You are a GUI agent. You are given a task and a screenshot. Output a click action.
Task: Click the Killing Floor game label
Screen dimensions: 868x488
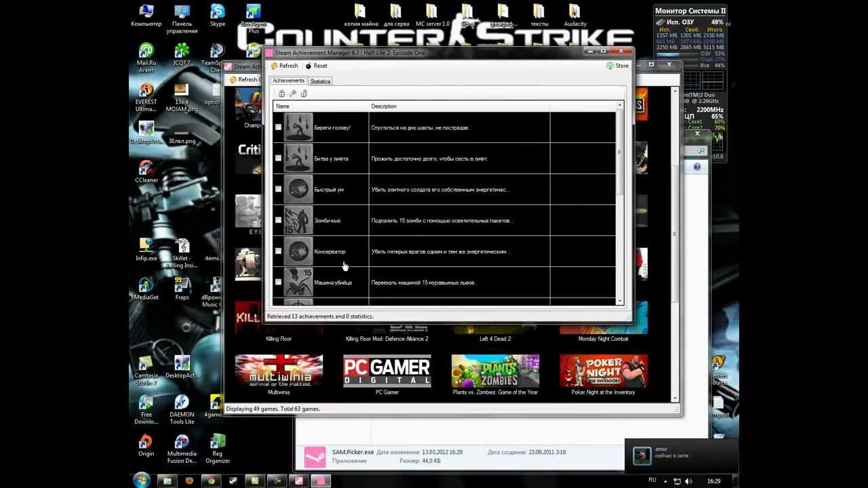(279, 339)
